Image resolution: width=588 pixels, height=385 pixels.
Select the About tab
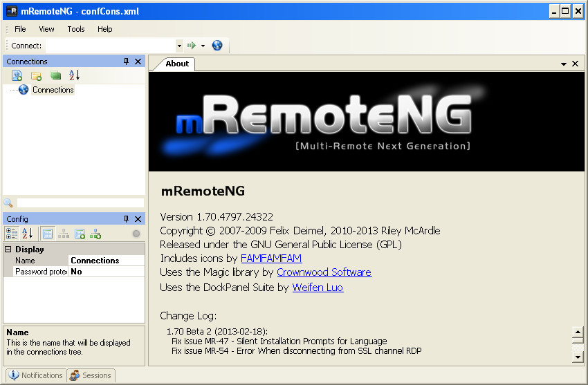click(177, 64)
